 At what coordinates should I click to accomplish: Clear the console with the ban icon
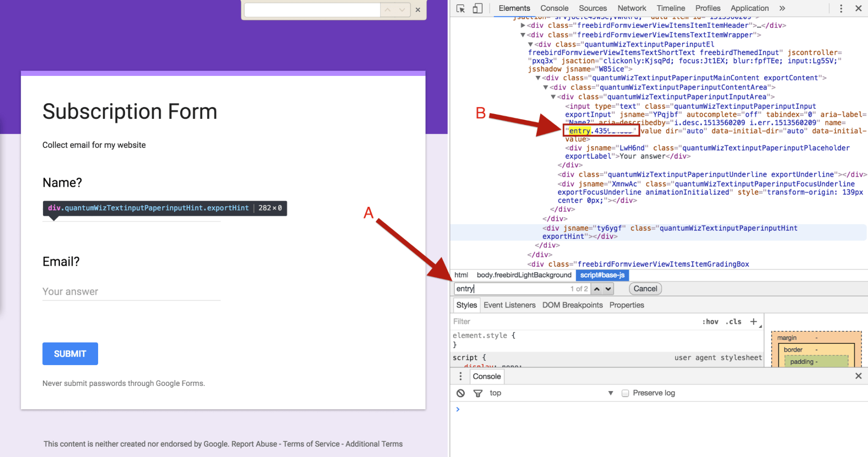pyautogui.click(x=461, y=393)
